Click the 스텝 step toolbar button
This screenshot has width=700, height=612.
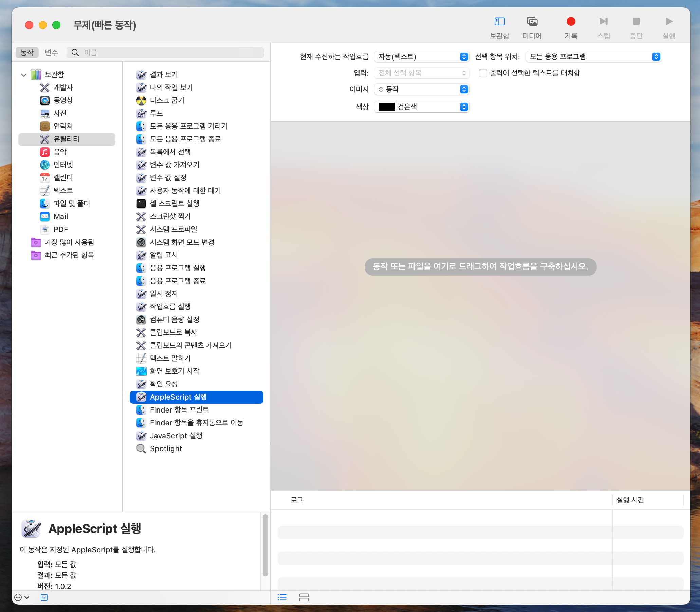pos(603,22)
